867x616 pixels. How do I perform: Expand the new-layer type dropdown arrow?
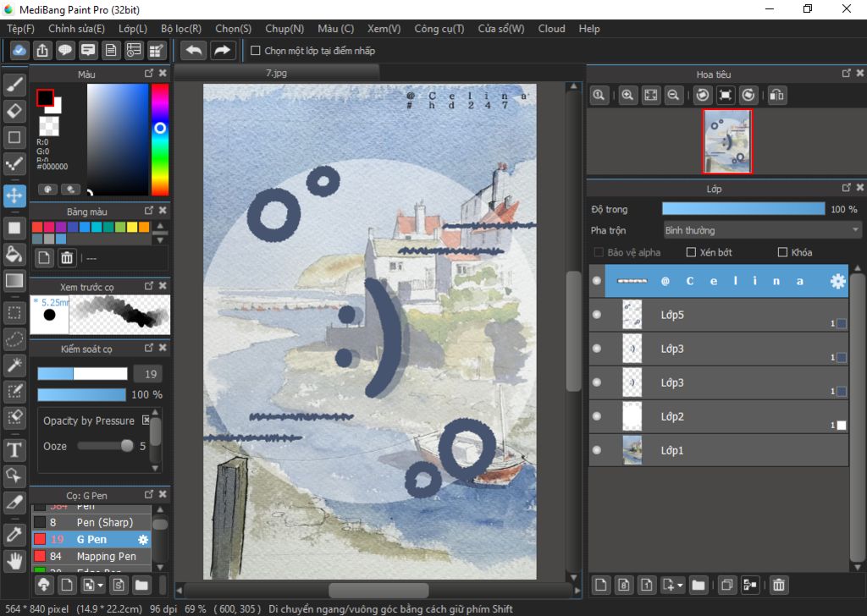[x=680, y=585]
